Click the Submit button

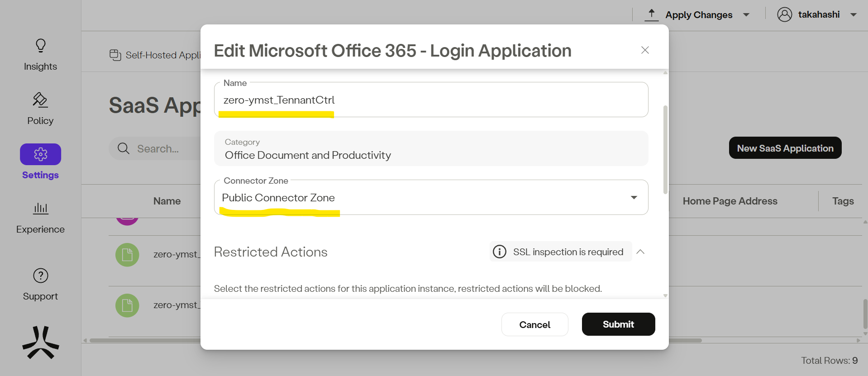618,324
